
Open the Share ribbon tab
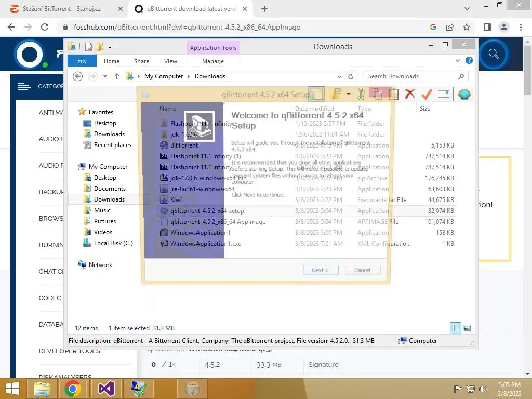point(141,61)
